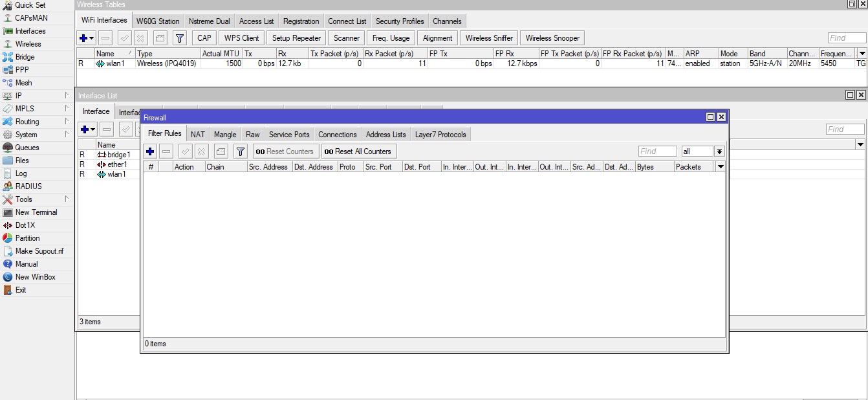
Task: Open PPP sidebar item
Action: (22, 70)
